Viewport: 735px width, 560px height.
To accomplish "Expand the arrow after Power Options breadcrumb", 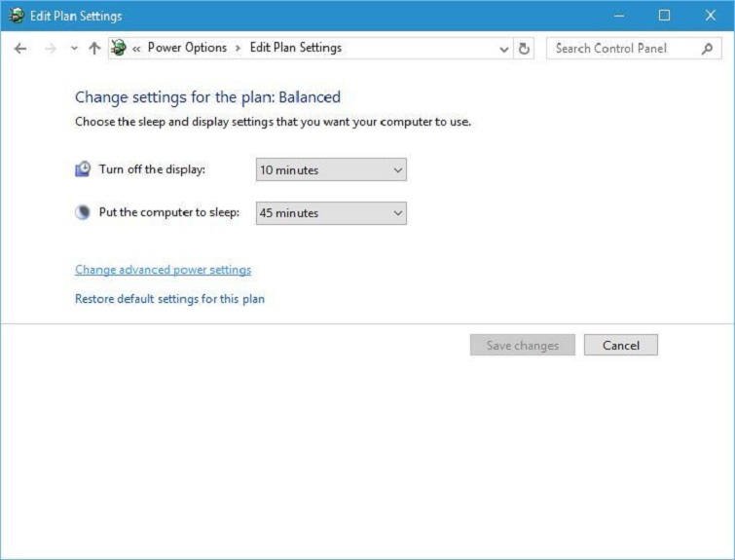I will (239, 49).
